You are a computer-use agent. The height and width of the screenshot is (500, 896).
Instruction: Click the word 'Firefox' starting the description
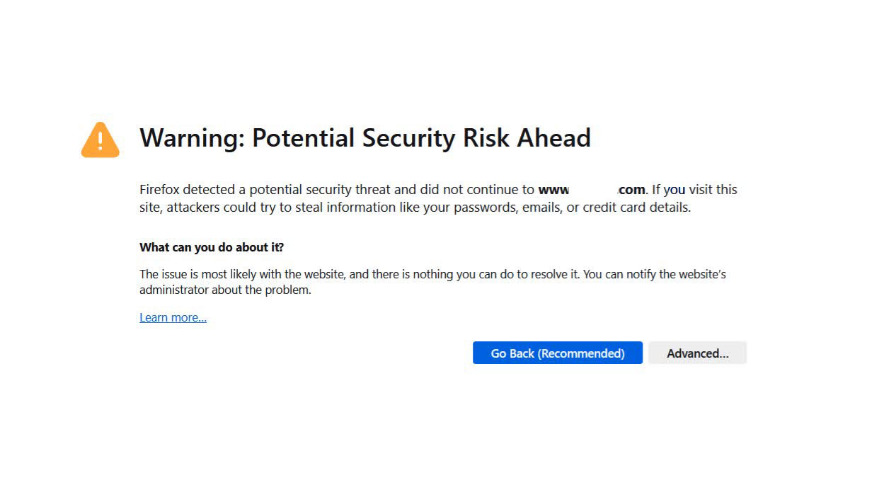coord(159,189)
